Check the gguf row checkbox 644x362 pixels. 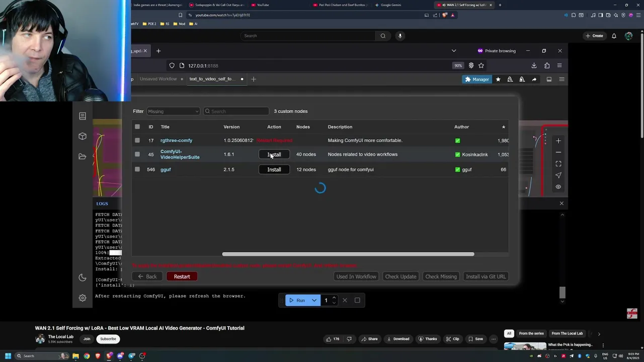click(137, 169)
